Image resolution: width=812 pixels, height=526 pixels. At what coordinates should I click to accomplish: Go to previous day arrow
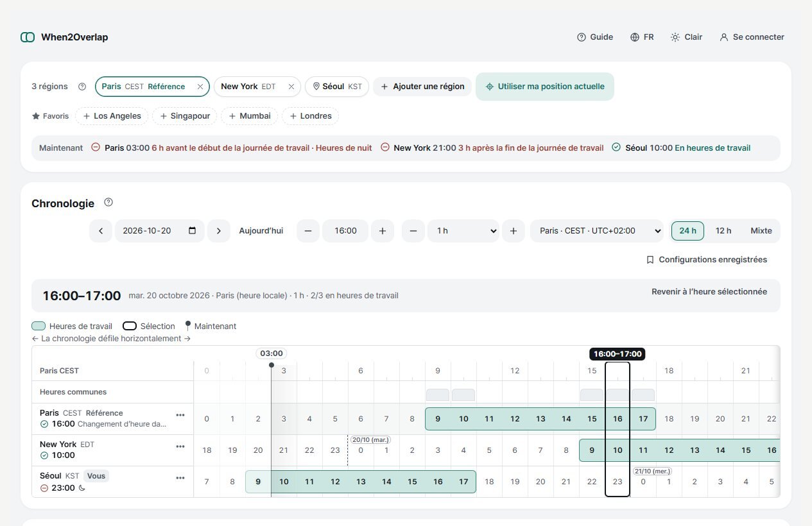pos(101,231)
